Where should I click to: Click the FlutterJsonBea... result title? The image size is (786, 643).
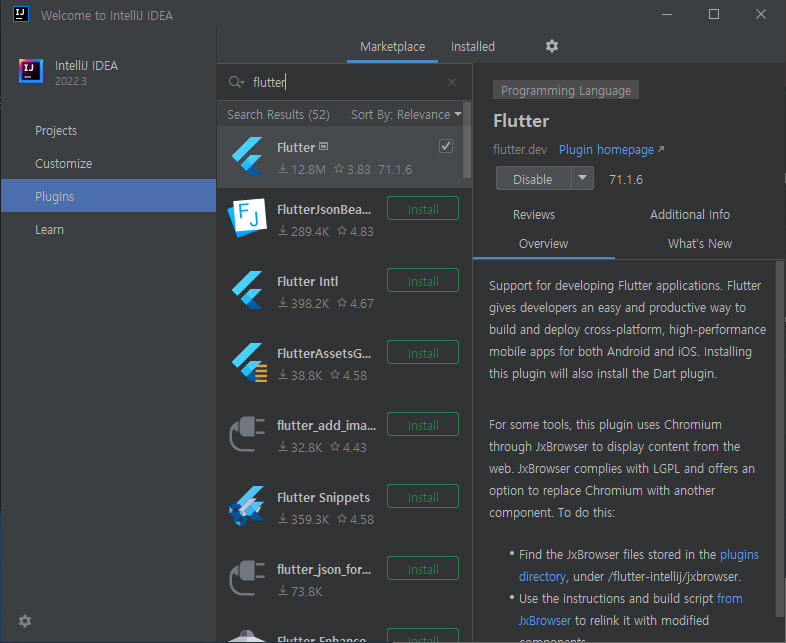pos(324,209)
